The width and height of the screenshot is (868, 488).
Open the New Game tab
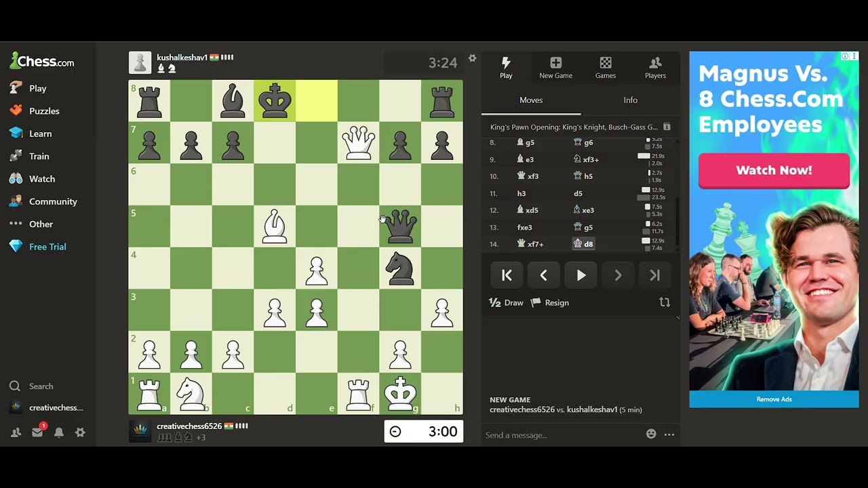555,68
